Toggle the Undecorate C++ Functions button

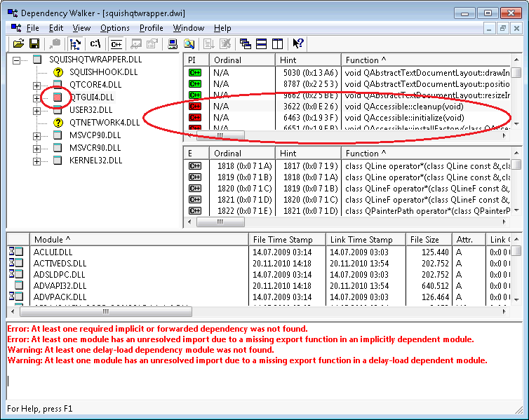(116, 44)
